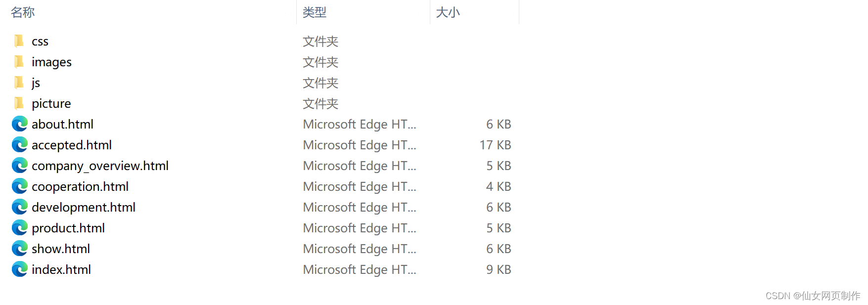
Task: Select the accepted.html file name
Action: 71,145
